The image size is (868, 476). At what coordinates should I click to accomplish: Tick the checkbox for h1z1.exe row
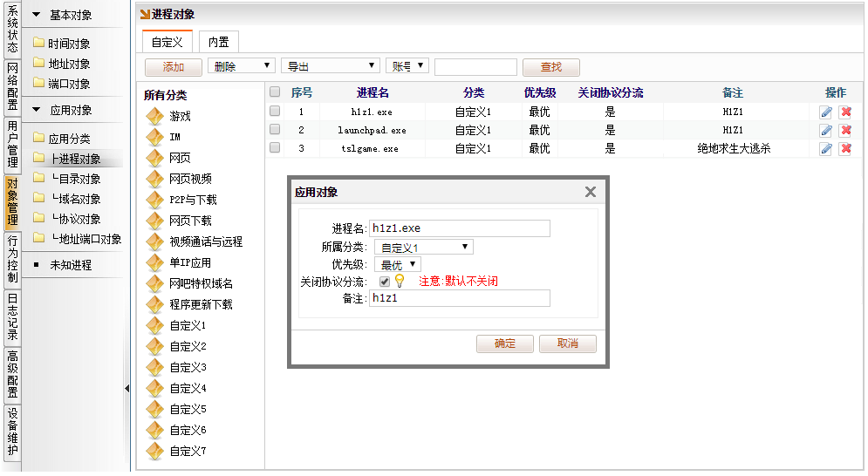coord(275,112)
